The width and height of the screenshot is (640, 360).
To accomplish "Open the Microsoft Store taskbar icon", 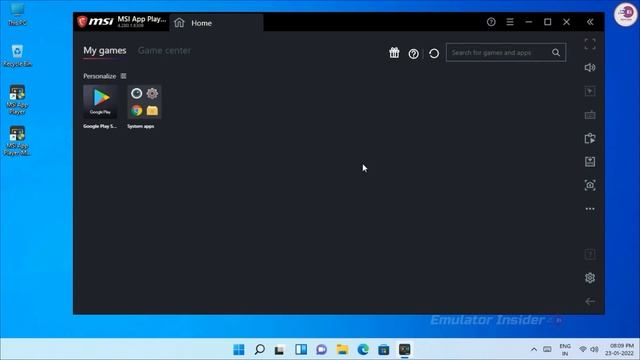I will pyautogui.click(x=384, y=349).
